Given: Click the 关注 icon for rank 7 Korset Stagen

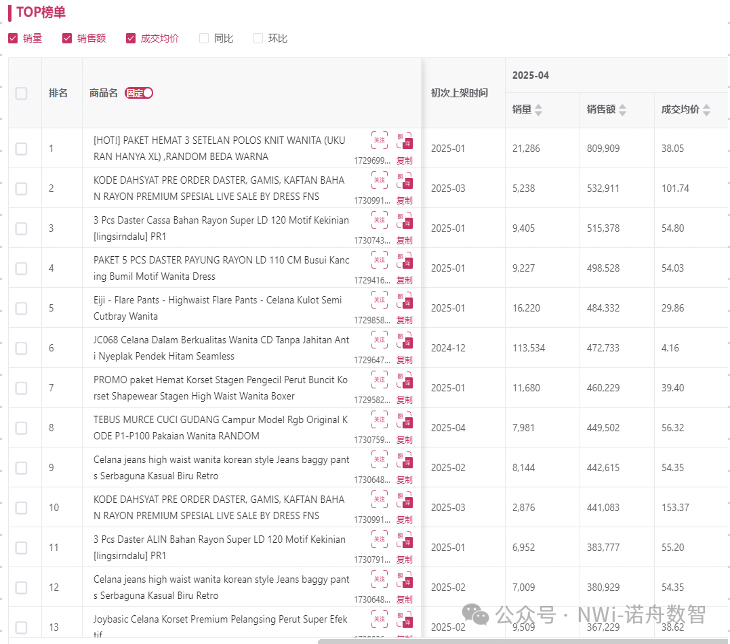Looking at the screenshot, I should click(x=379, y=379).
